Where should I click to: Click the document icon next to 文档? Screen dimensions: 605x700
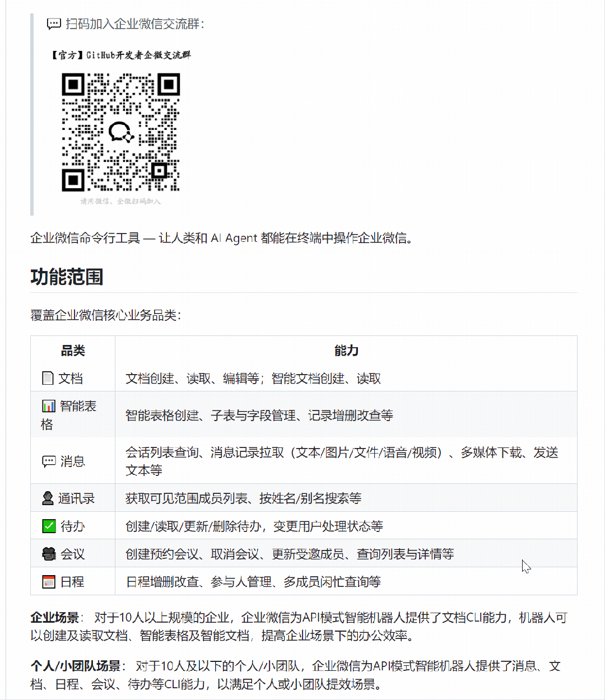[48, 379]
